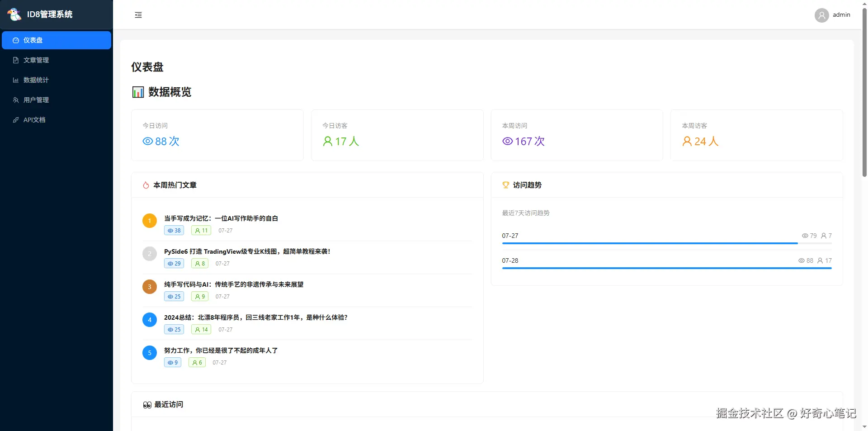This screenshot has width=868, height=431.
Task: Click the ID8 parrot logo icon
Action: coord(14,14)
